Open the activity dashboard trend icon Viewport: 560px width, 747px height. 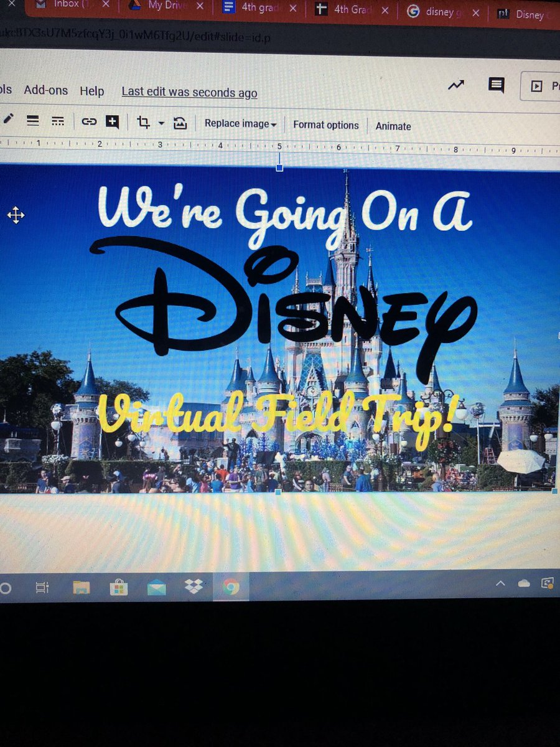click(x=456, y=85)
